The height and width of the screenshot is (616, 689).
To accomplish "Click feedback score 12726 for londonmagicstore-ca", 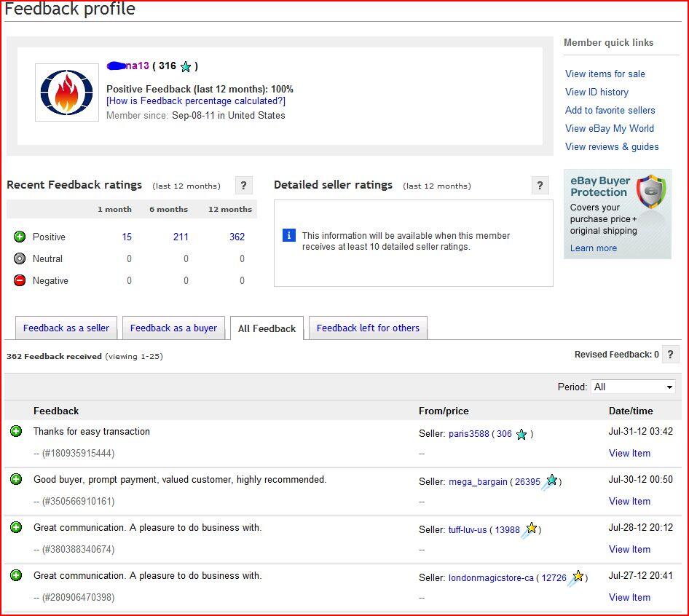I will tap(554, 578).
